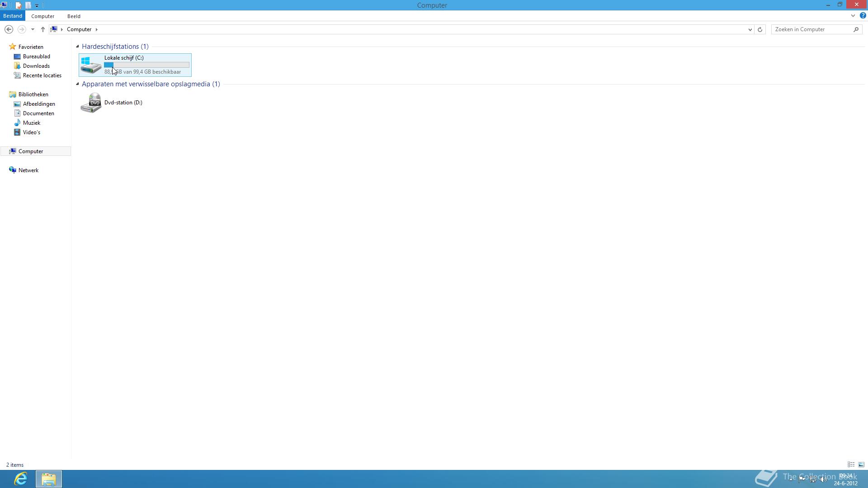Refresh the Computer view
Screen dimensions: 868x488
[760, 29]
